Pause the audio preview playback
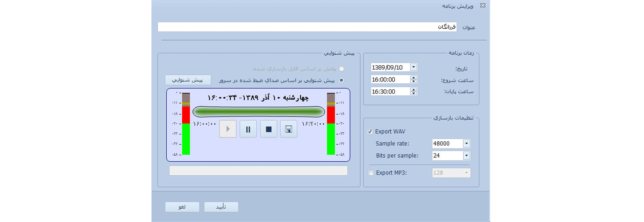The image size is (644, 222). (248, 129)
